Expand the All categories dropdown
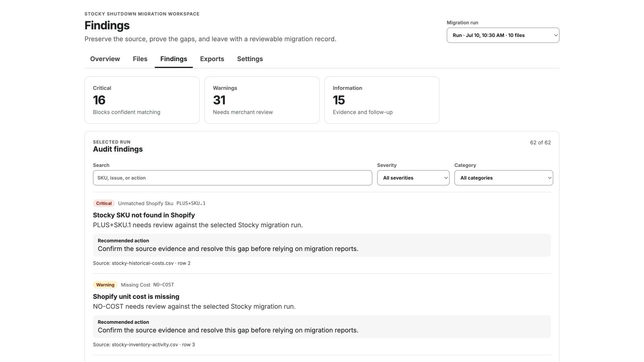 pos(504,178)
